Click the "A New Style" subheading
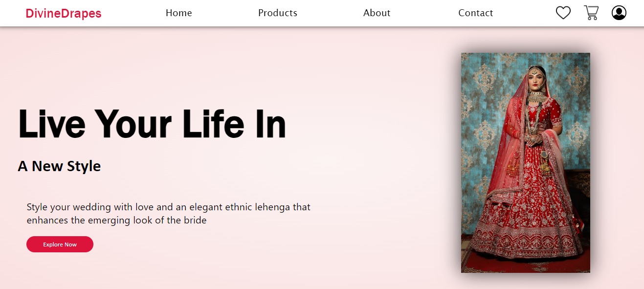Screen dimensions: 644x289 click(59, 166)
